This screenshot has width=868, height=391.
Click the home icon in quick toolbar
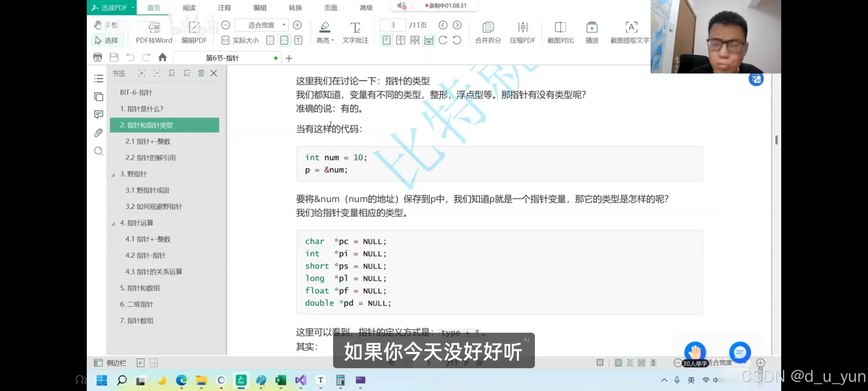[x=162, y=58]
